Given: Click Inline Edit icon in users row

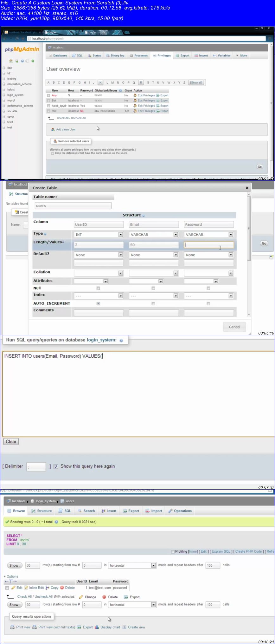Looking at the screenshot, I should click(26, 588).
